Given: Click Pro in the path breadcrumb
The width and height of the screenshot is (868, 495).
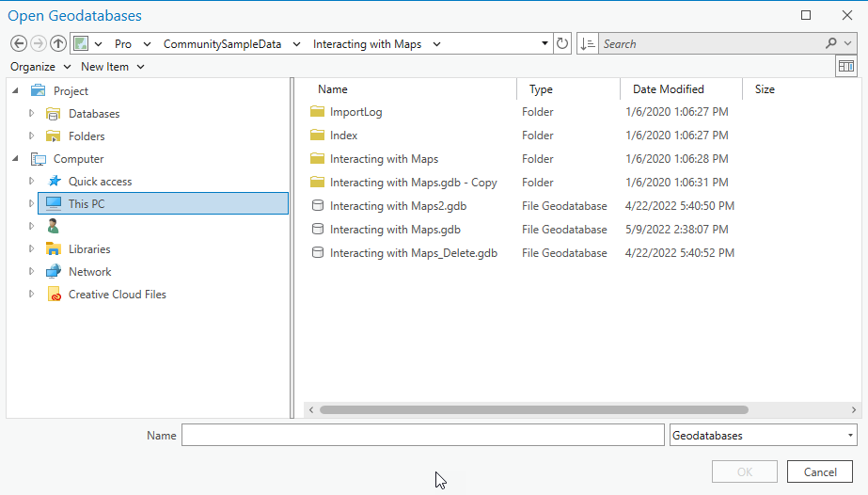Looking at the screenshot, I should (123, 43).
